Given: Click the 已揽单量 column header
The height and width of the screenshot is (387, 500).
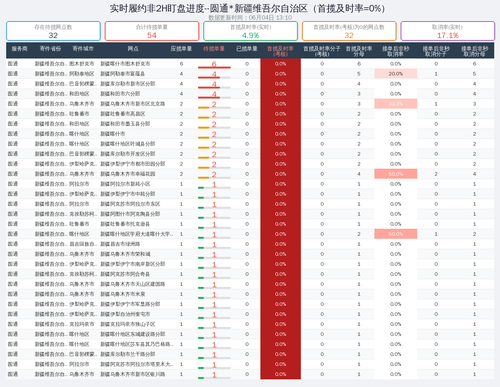Looking at the screenshot, I should coord(247,49).
